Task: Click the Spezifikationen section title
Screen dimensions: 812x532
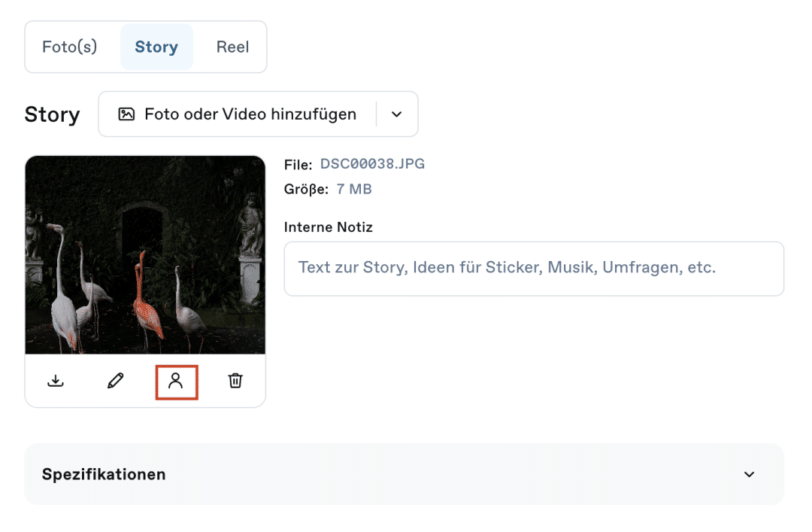Action: (x=104, y=474)
